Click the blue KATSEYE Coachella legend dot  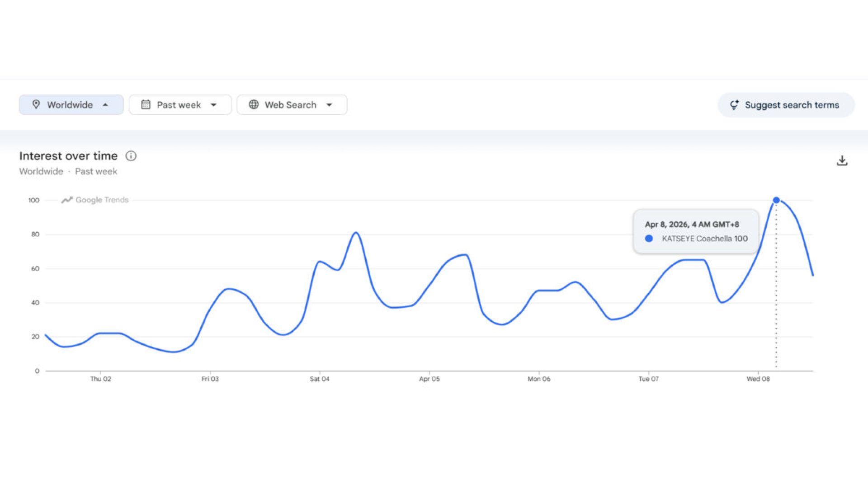coord(649,239)
